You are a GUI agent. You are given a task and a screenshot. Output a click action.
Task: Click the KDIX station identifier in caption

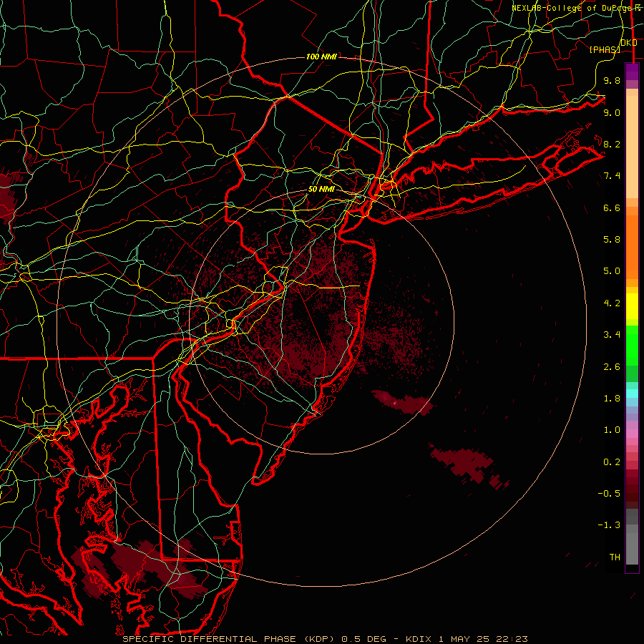(x=419, y=639)
